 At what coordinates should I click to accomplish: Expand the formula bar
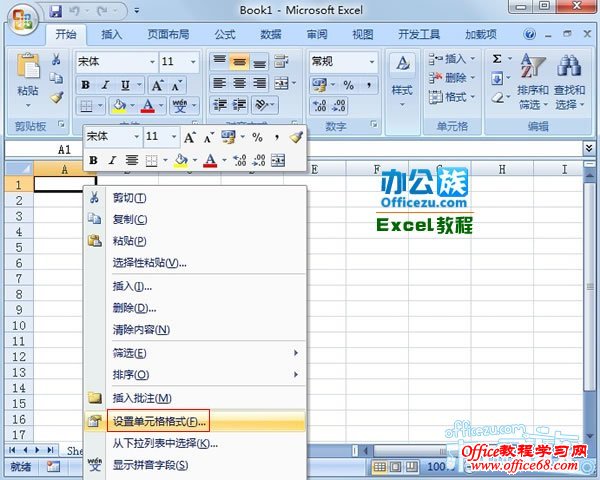(x=589, y=148)
